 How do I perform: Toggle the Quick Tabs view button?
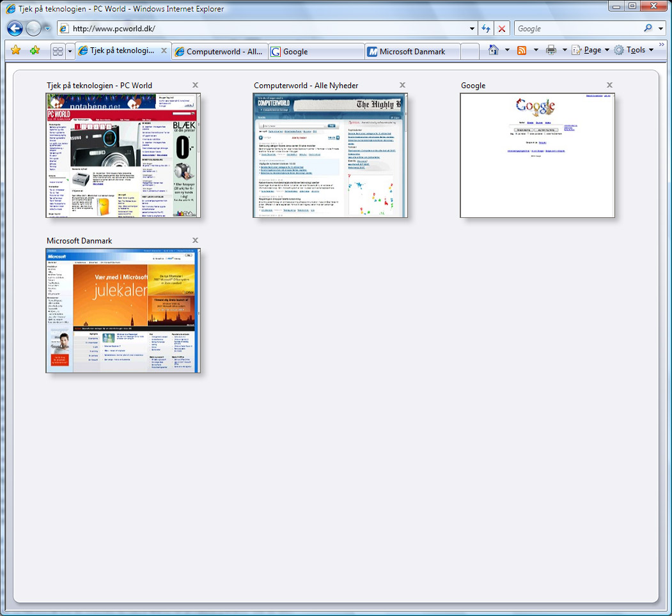58,51
